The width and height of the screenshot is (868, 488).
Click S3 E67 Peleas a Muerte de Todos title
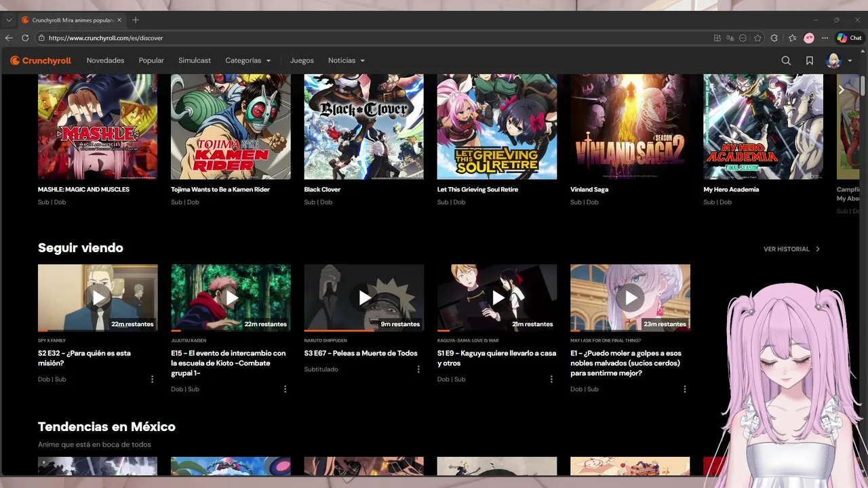click(x=361, y=353)
